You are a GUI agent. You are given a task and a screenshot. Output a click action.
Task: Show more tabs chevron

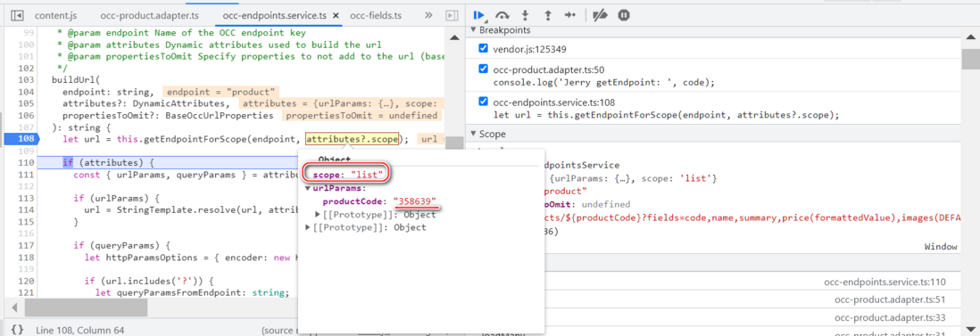[428, 15]
